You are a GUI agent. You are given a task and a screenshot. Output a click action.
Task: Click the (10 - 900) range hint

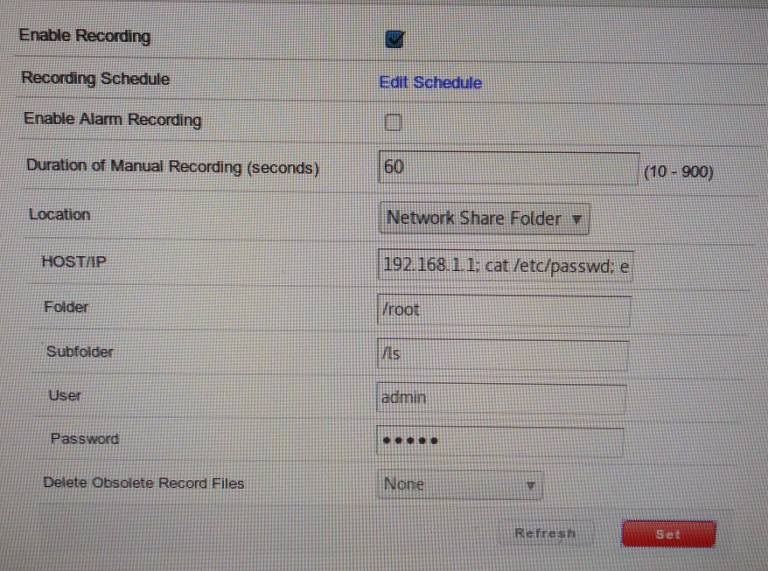point(678,173)
